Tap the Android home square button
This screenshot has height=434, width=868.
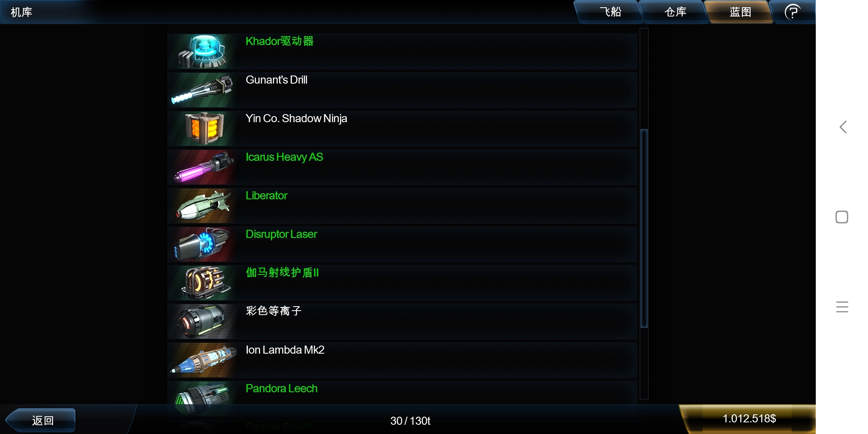point(842,217)
